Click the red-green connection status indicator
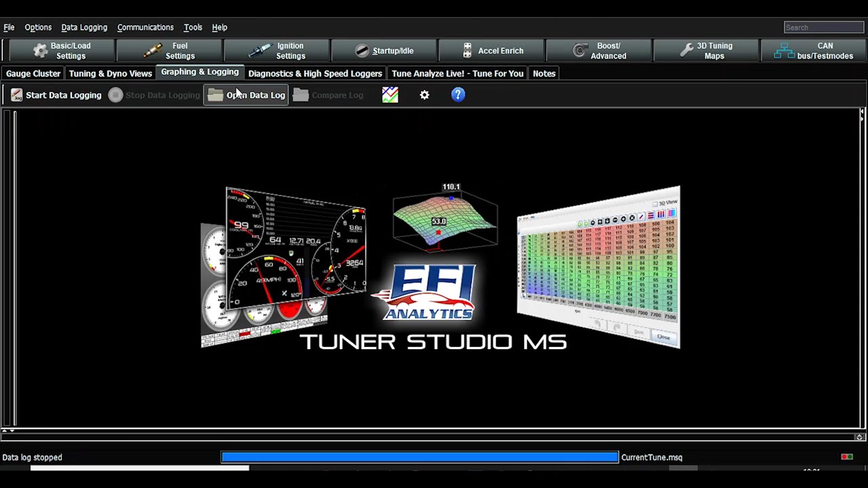This screenshot has width=868, height=488. [847, 457]
